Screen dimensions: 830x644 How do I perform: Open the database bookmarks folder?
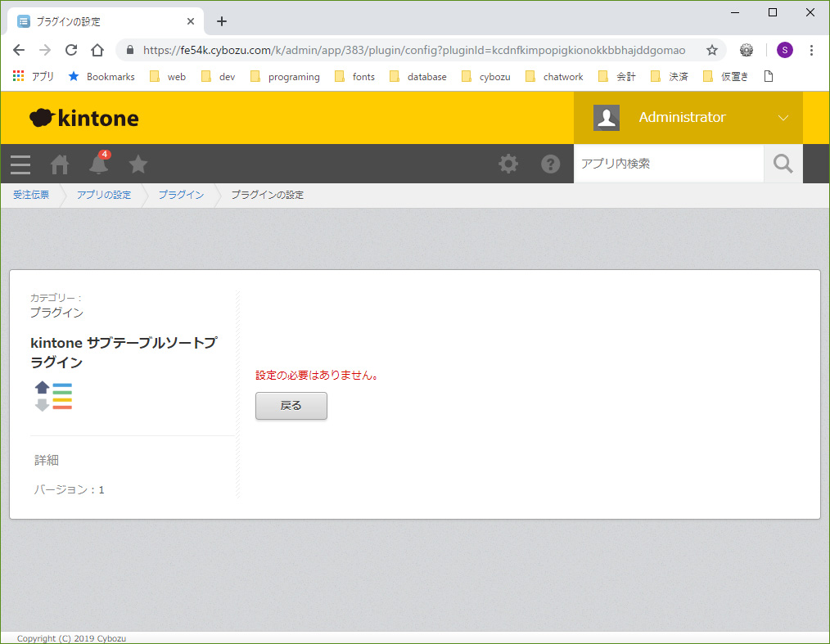[x=417, y=77]
